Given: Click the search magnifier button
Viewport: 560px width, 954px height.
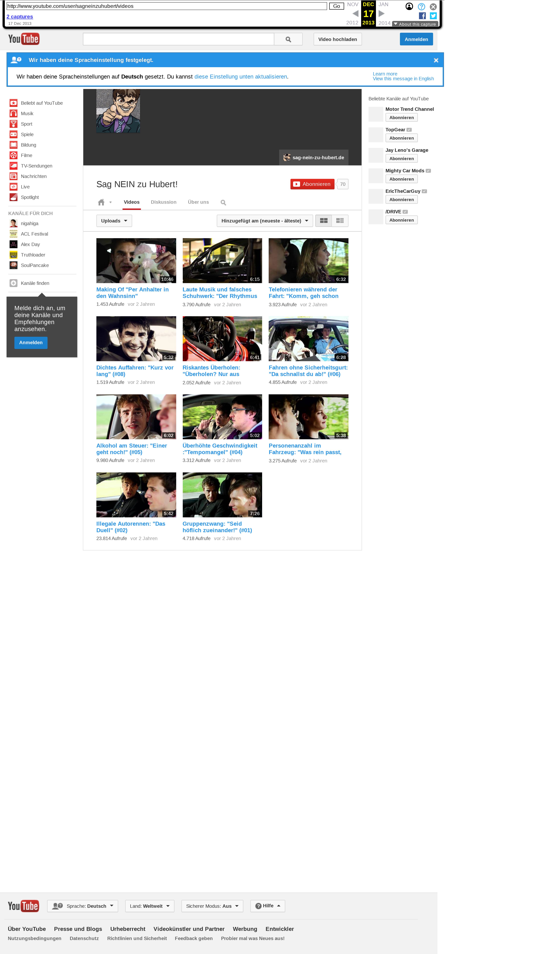Looking at the screenshot, I should (288, 39).
